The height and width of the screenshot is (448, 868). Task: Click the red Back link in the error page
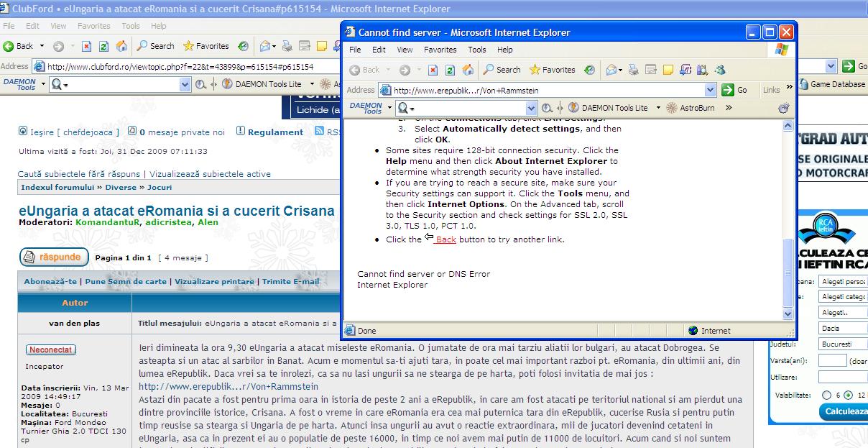[445, 239]
